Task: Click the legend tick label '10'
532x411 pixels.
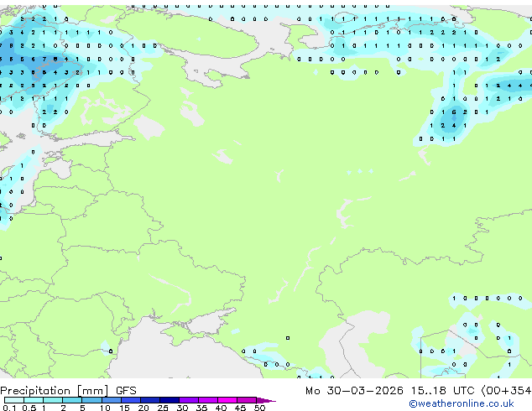Action: tap(105, 408)
